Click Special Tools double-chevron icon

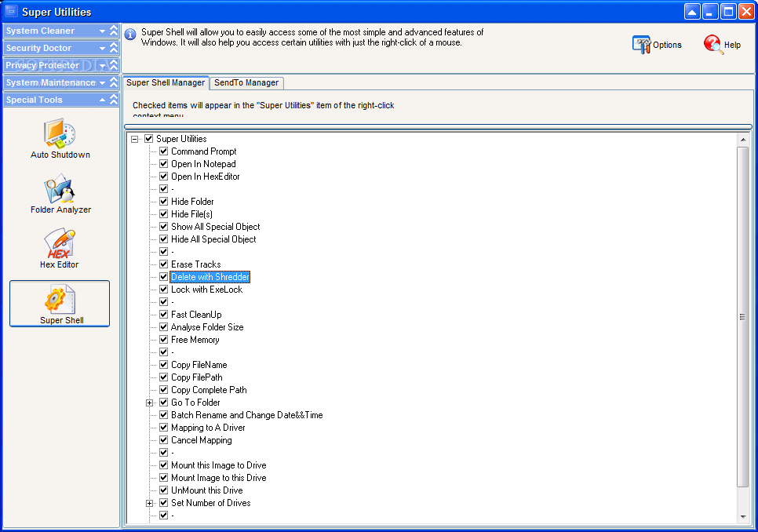(x=114, y=100)
